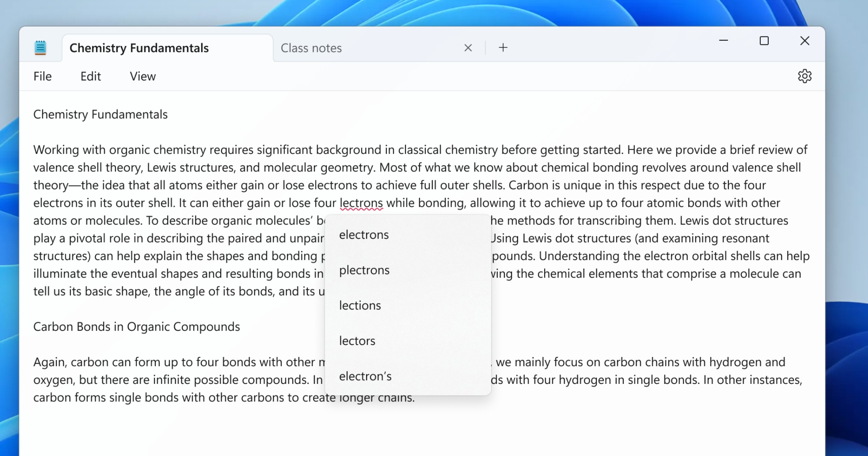Click the Notepad app icon
The image size is (868, 456).
pyautogui.click(x=40, y=48)
